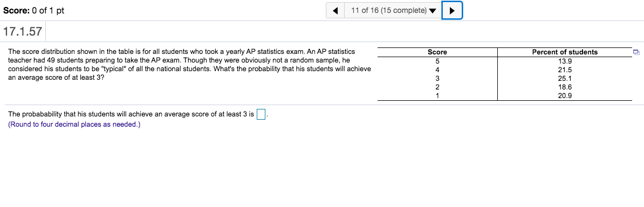Select the 25.1 percent table cell
The image size is (644, 207).
pos(565,79)
